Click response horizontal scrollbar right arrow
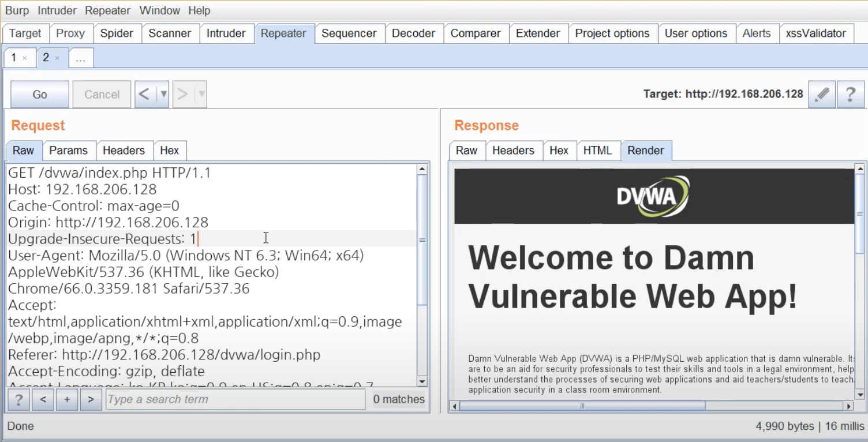Viewport: 868px width, 442px height. tap(849, 406)
